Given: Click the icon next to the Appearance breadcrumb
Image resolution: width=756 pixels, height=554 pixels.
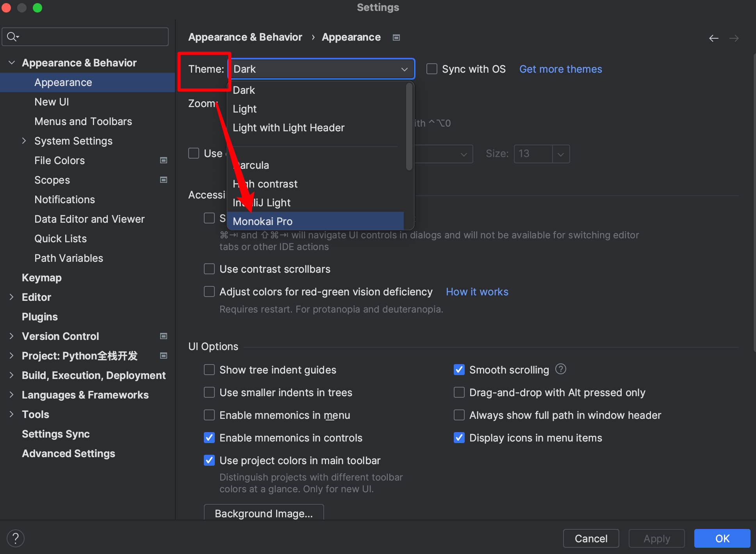Looking at the screenshot, I should (396, 38).
